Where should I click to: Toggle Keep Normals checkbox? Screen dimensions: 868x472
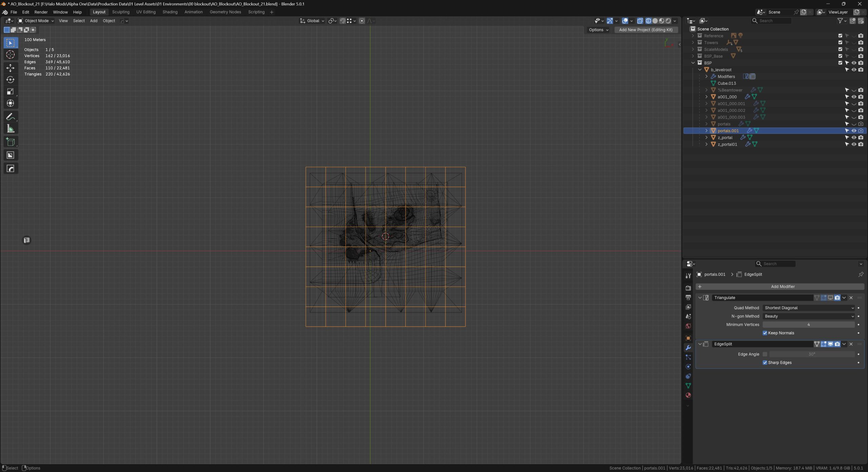click(765, 333)
